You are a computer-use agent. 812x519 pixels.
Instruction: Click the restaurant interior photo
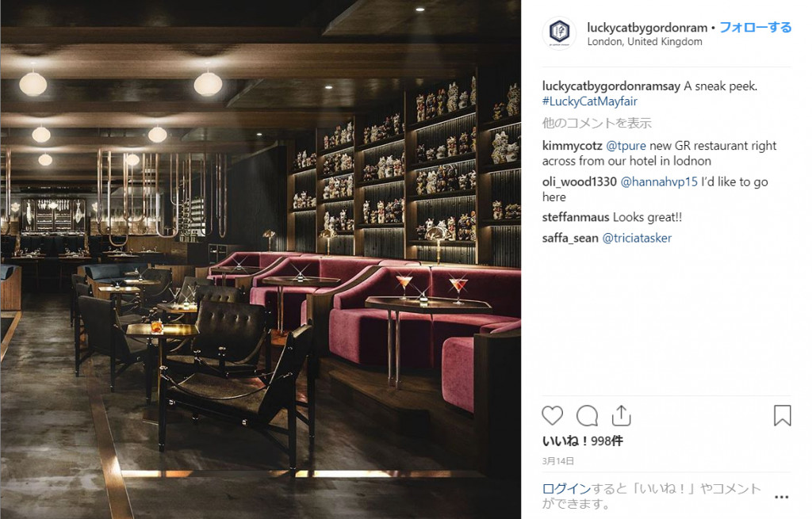[260, 259]
